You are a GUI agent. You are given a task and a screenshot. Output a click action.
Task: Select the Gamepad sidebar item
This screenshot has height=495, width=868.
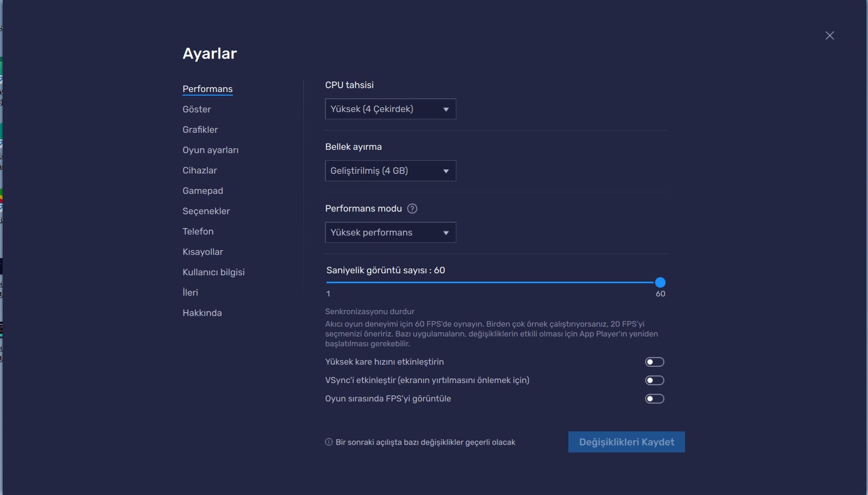point(202,191)
